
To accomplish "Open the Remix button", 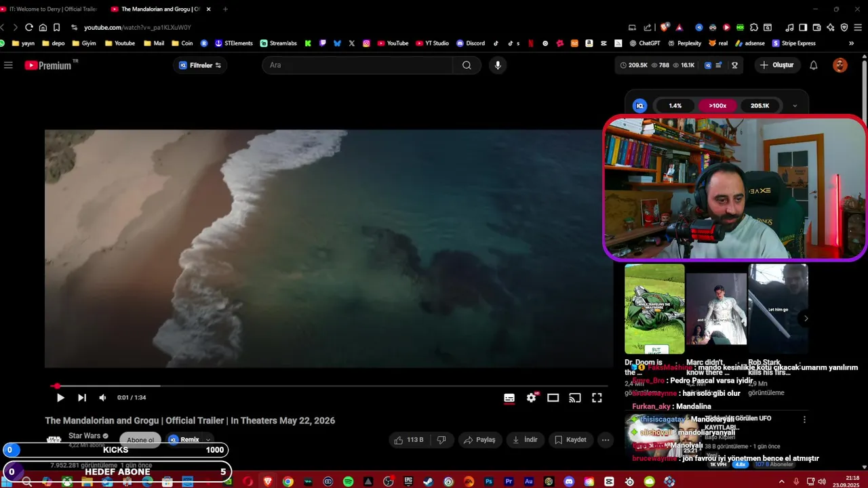I will (184, 440).
